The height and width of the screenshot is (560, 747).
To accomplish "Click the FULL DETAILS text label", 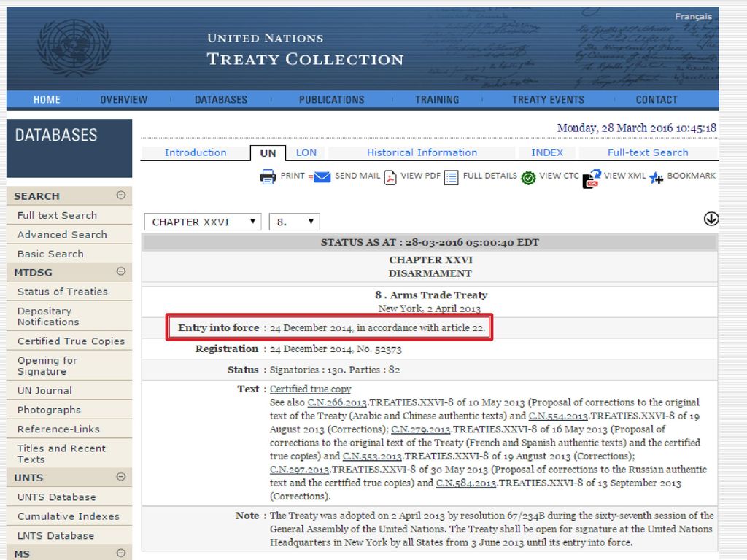I will point(489,176).
